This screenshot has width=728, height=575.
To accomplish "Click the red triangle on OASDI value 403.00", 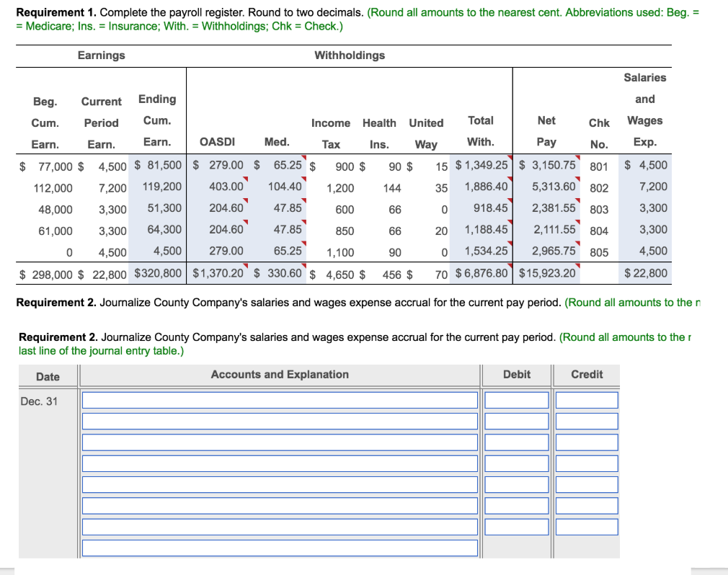I will [x=245, y=178].
